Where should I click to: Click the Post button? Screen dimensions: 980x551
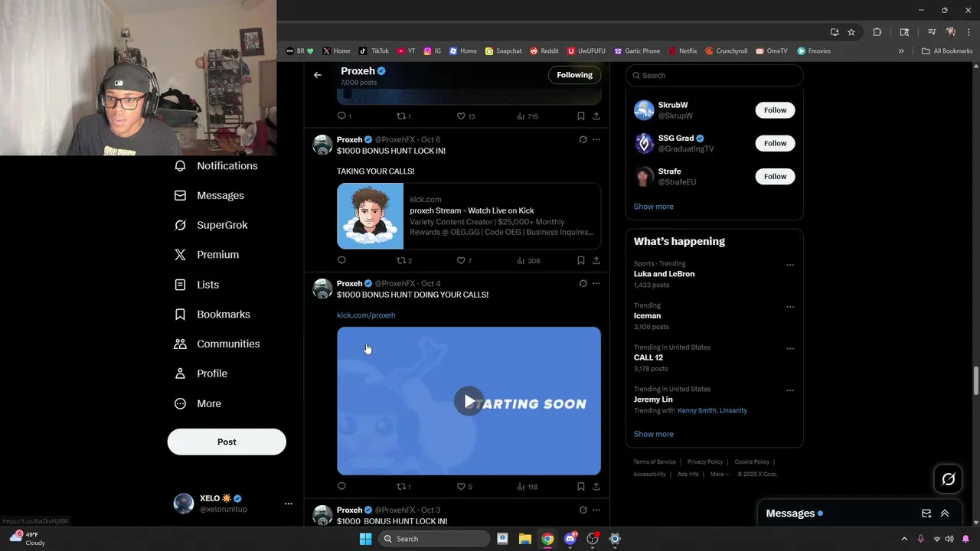tap(227, 442)
